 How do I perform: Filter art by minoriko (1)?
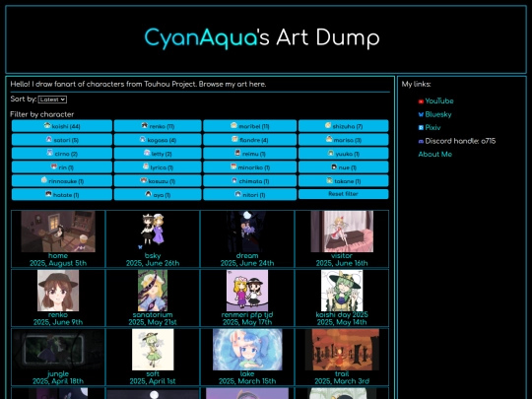pos(249,166)
